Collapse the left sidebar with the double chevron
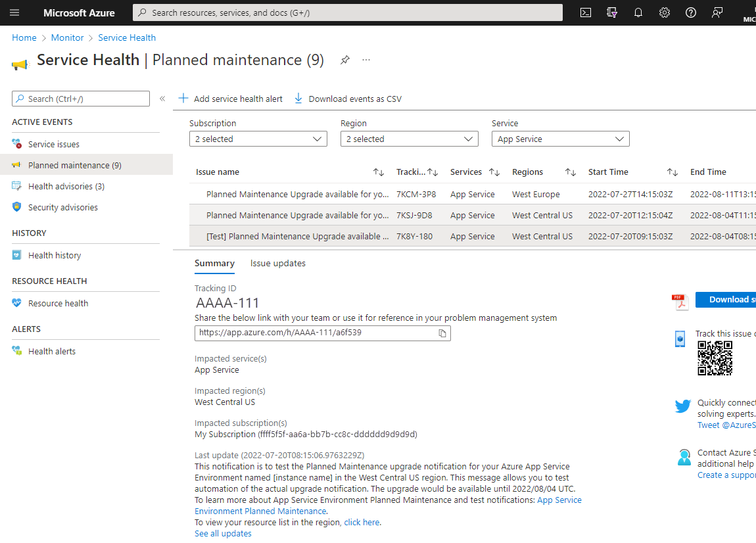The height and width of the screenshot is (543, 756). pos(162,98)
